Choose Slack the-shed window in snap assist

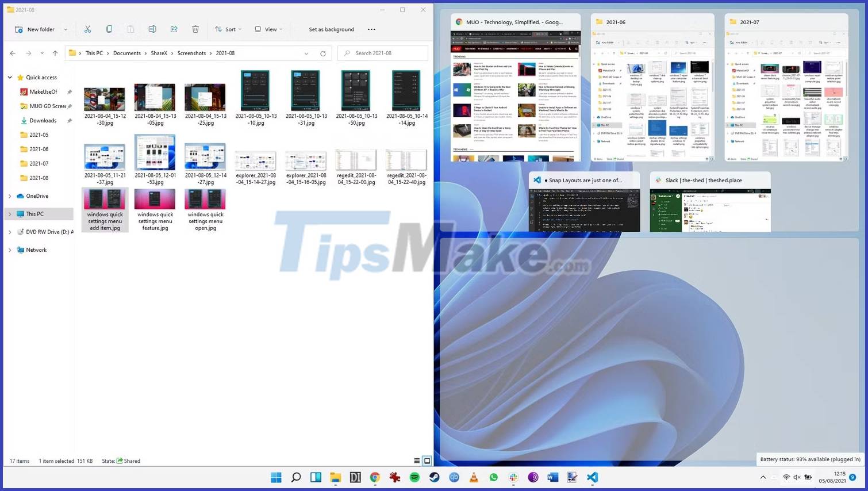[x=710, y=202]
